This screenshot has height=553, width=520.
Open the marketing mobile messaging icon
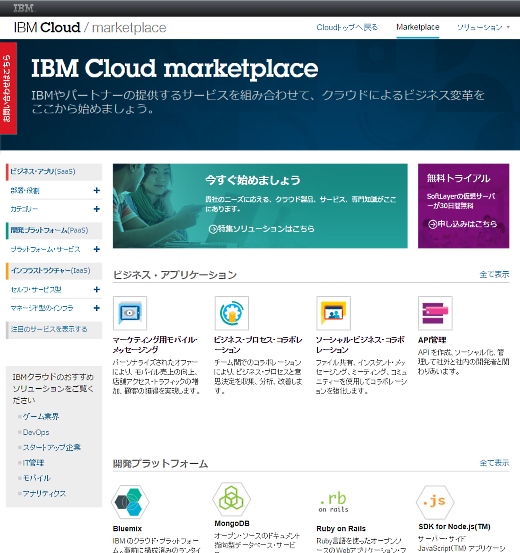130,313
